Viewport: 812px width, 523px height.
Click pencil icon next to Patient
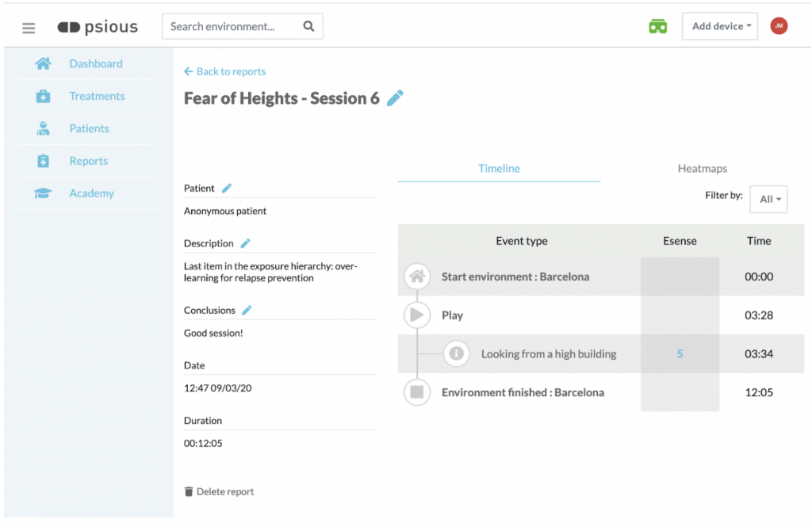click(227, 188)
